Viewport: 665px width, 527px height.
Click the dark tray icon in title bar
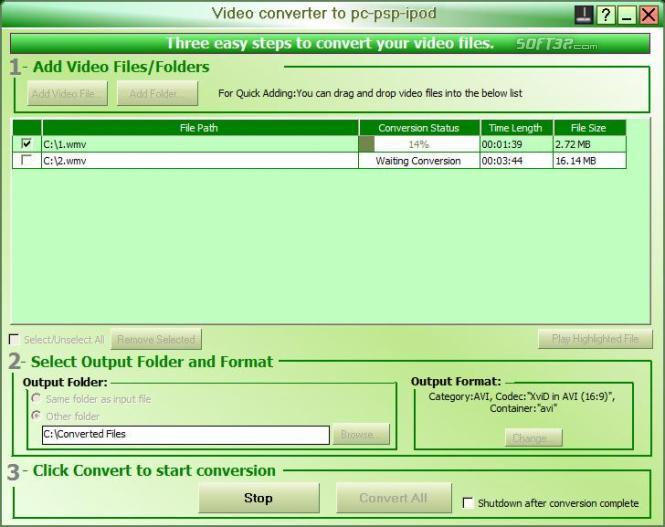[x=585, y=15]
